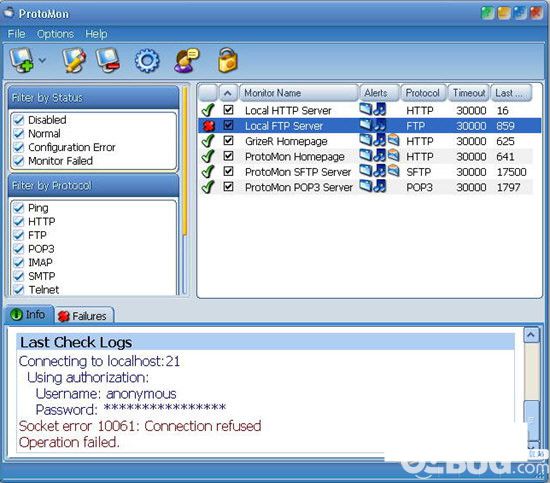
Task: Open the Help menu
Action: [x=96, y=34]
